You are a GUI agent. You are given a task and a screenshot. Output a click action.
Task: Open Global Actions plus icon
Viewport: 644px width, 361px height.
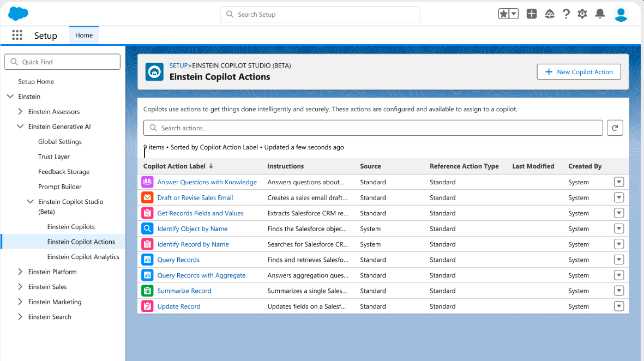[532, 14]
